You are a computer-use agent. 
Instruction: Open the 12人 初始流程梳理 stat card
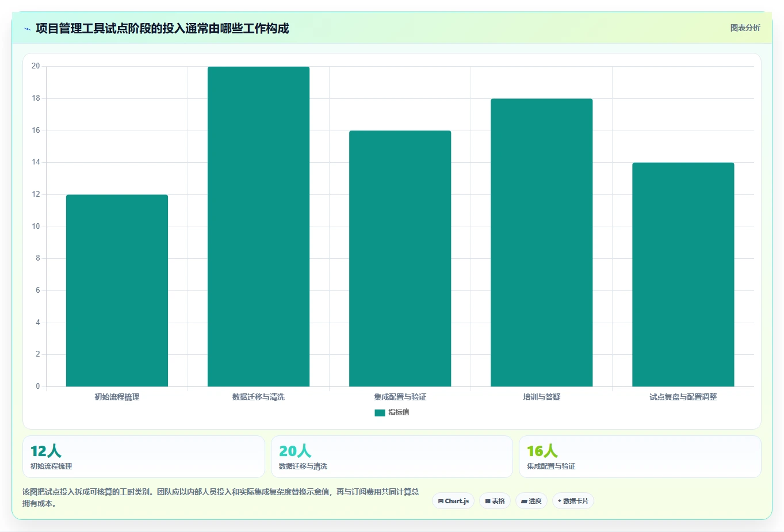pyautogui.click(x=144, y=457)
